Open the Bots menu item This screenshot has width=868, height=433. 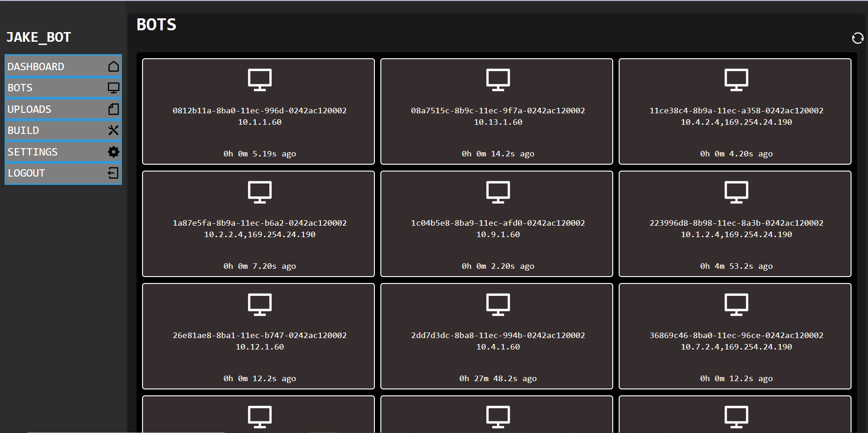pos(63,88)
